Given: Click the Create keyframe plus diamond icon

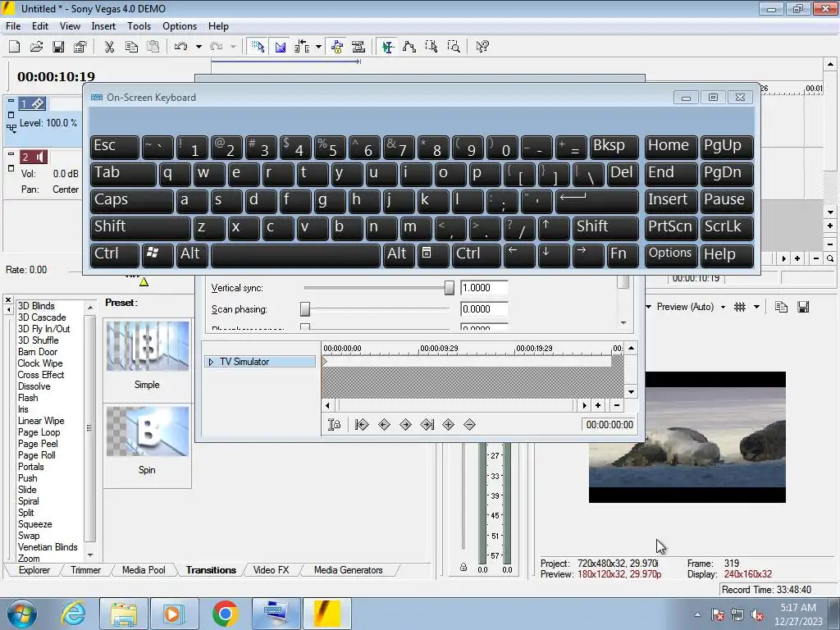Looking at the screenshot, I should [449, 425].
